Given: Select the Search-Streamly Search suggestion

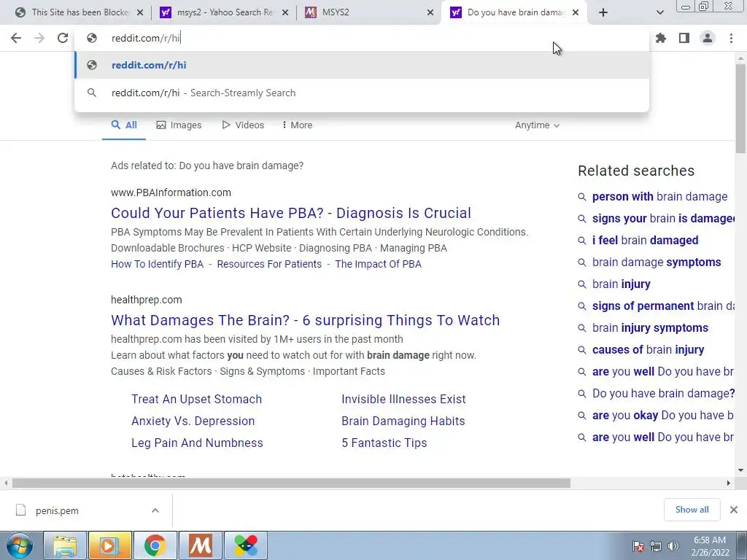Looking at the screenshot, I should click(362, 93).
